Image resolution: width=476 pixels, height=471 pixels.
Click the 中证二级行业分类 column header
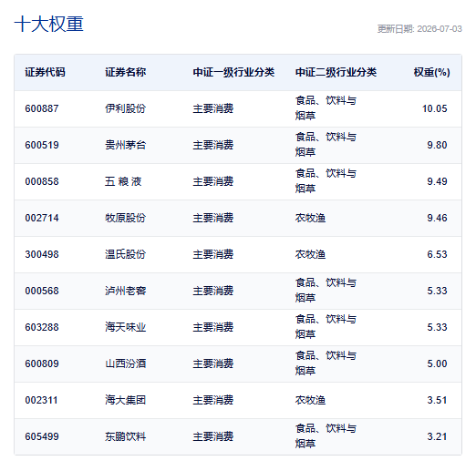coord(336,72)
